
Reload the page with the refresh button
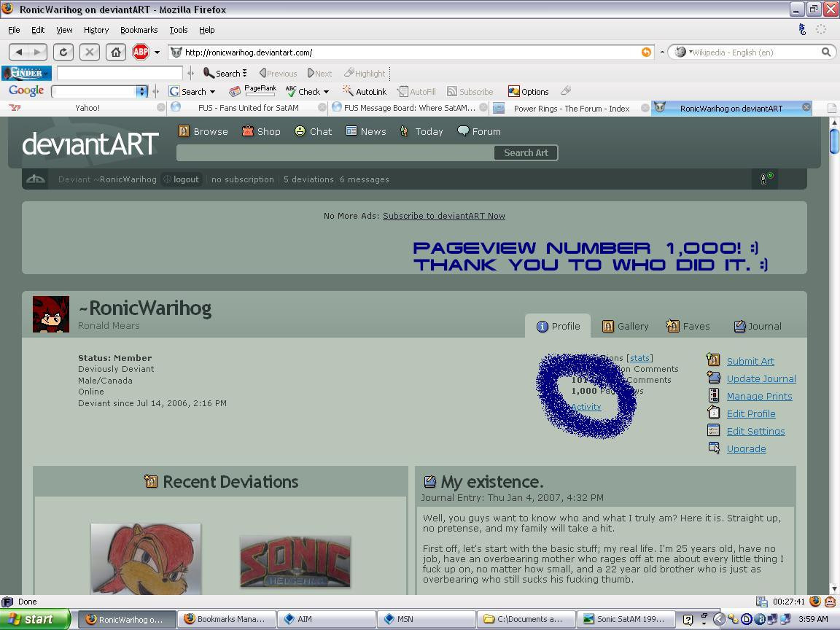click(x=63, y=52)
